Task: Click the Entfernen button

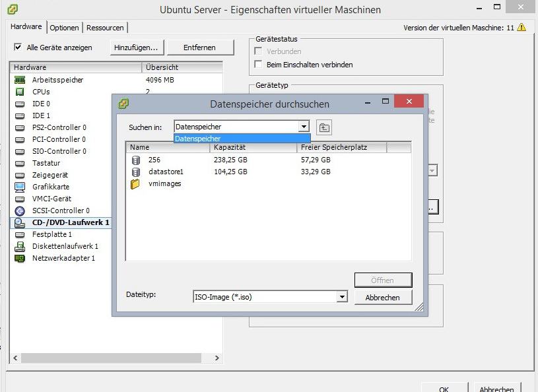Action: click(x=201, y=48)
